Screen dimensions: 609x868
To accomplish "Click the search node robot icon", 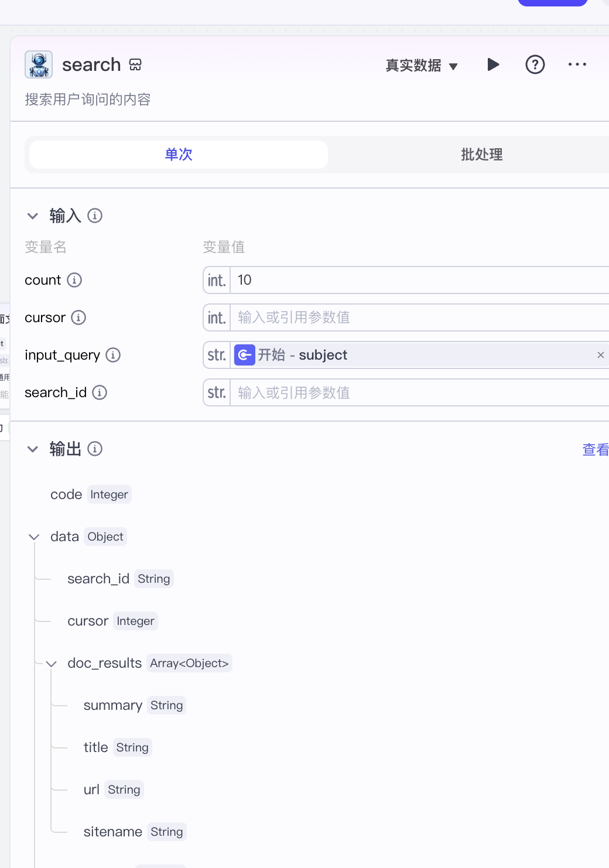I will [x=39, y=64].
